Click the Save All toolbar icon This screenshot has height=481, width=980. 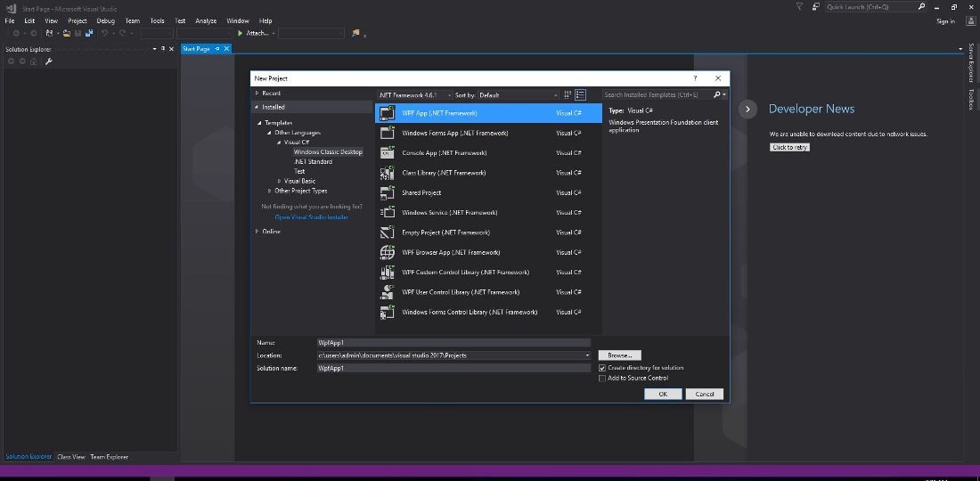pos(89,33)
